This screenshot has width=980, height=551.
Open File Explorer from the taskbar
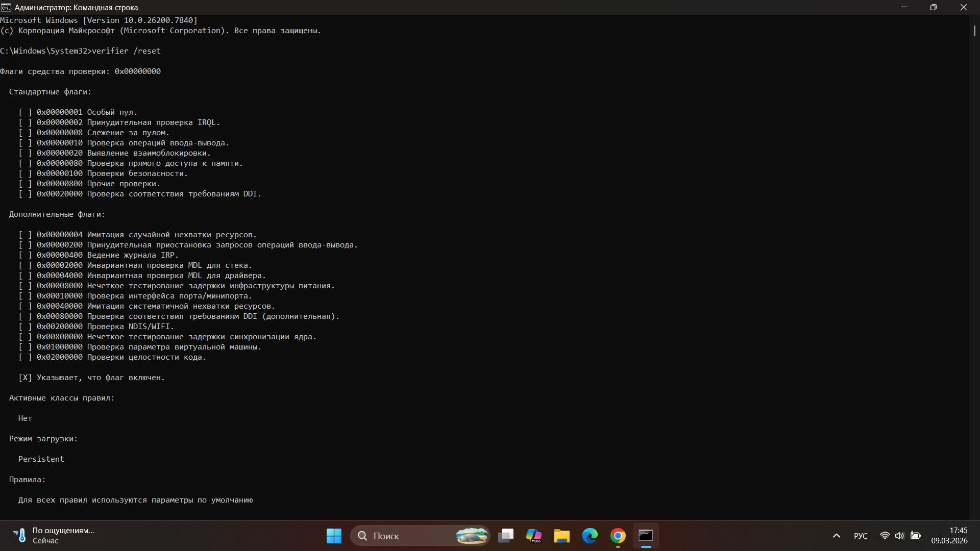pyautogui.click(x=562, y=536)
